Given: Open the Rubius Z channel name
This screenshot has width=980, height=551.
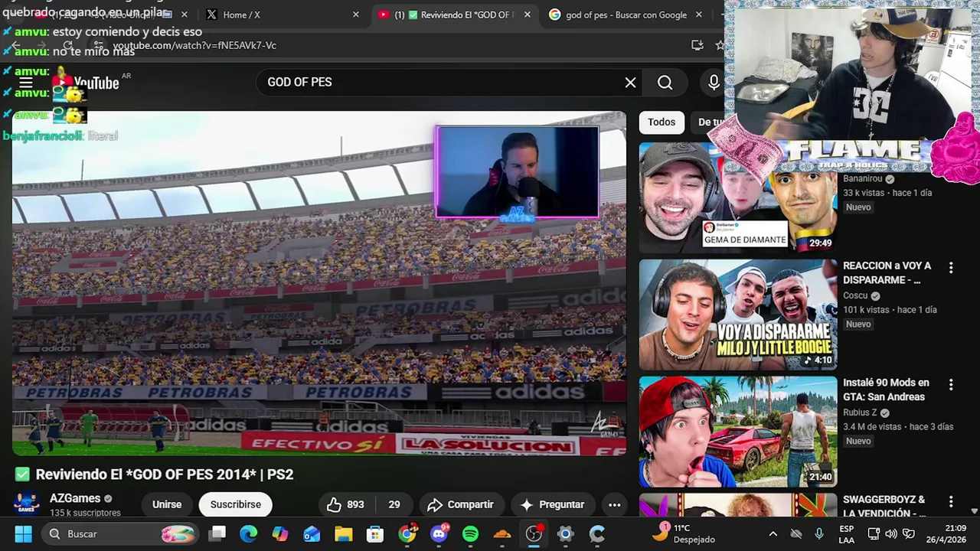Looking at the screenshot, I should (x=860, y=412).
